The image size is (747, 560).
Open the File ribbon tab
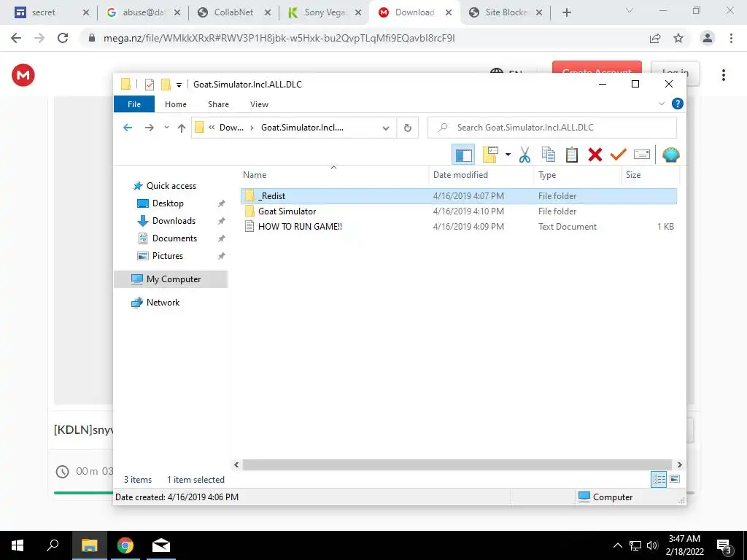coord(134,104)
